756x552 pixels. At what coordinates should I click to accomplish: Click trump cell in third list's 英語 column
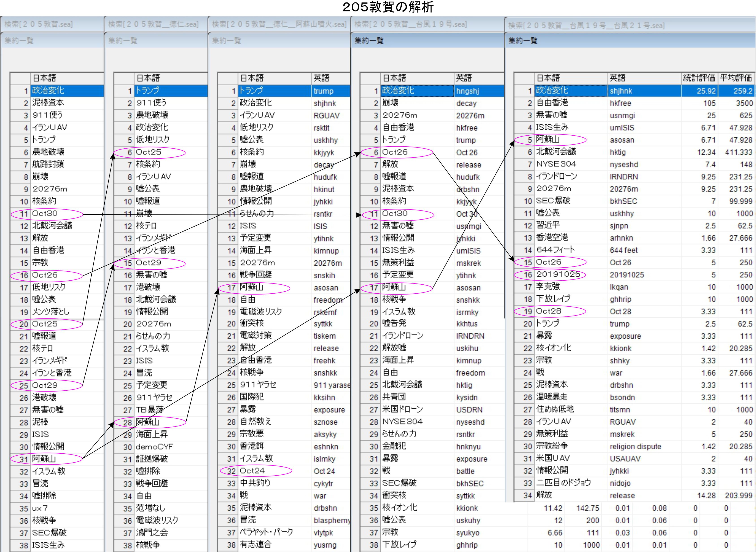point(323,91)
